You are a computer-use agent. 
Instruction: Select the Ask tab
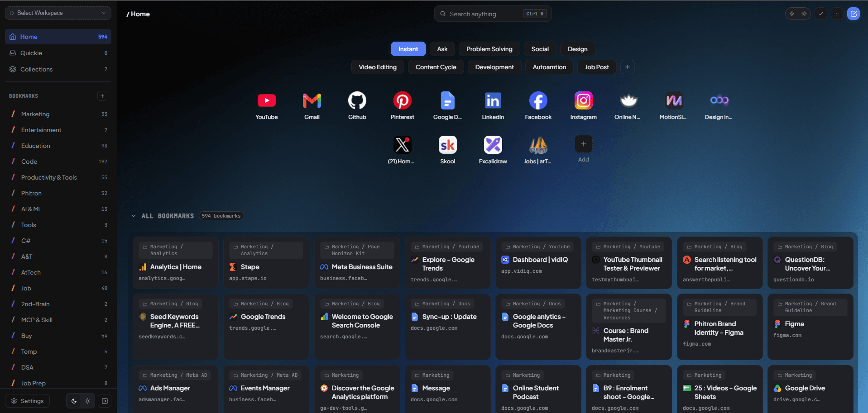[x=442, y=49]
